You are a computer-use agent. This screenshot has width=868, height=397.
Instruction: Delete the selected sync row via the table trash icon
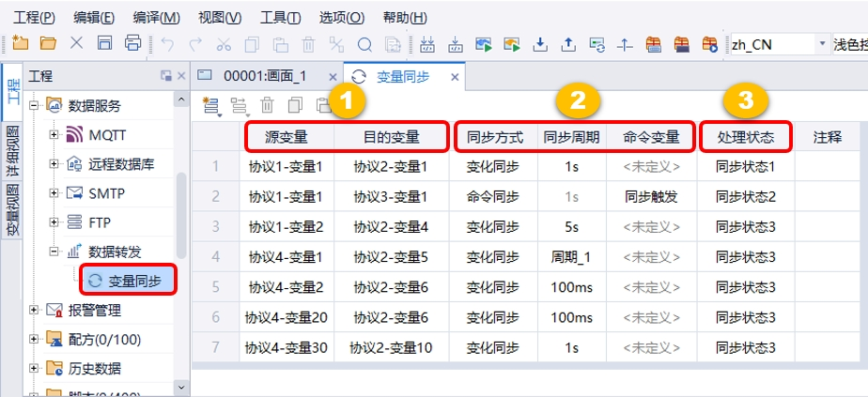tap(268, 106)
